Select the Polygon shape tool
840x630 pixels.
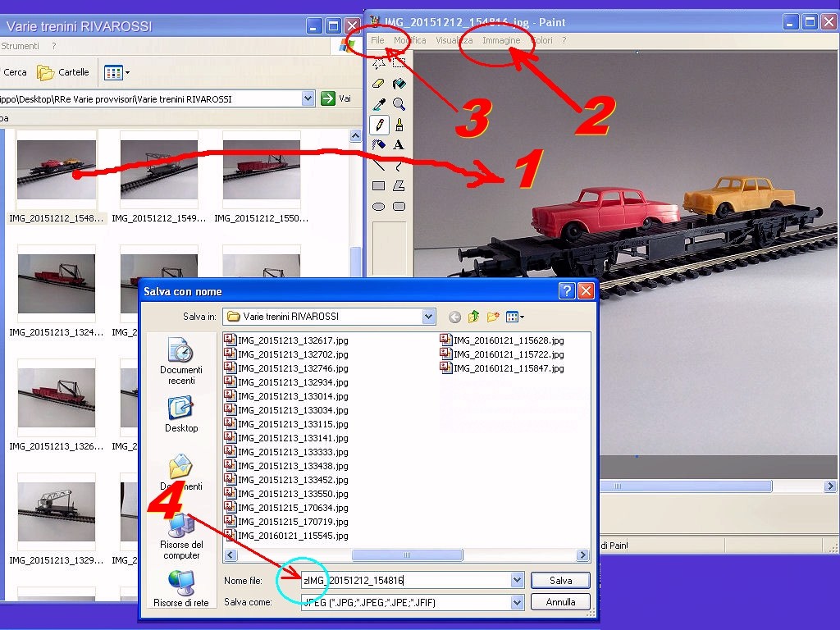click(399, 186)
